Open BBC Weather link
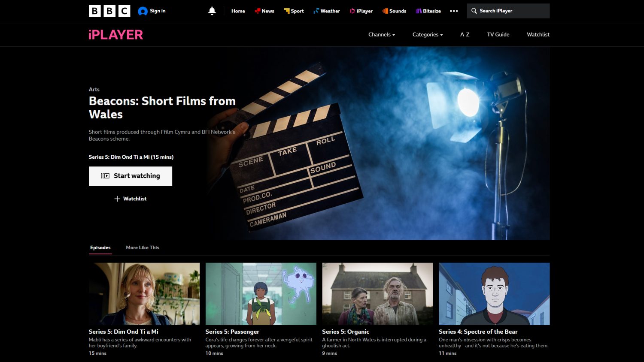644x362 pixels. (x=327, y=11)
